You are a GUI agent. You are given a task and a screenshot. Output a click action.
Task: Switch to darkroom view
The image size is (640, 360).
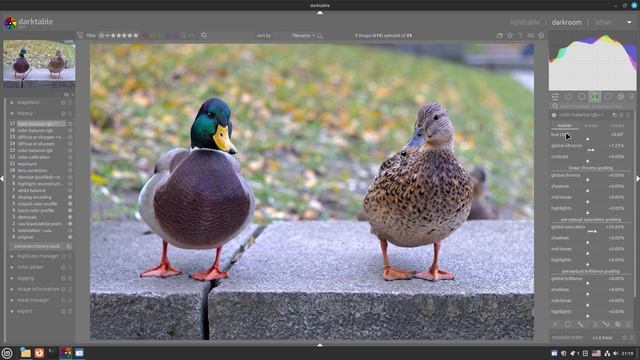pyautogui.click(x=567, y=22)
